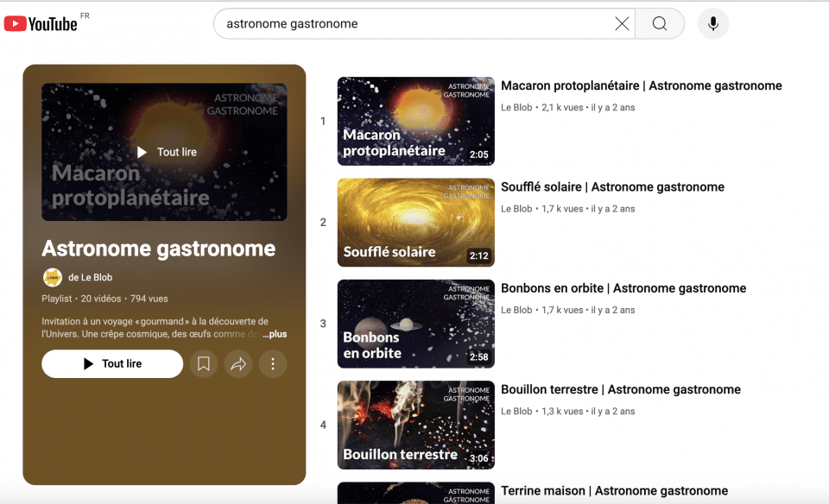Play all via the white Tout lire button
The width and height of the screenshot is (829, 504).
[x=112, y=363]
